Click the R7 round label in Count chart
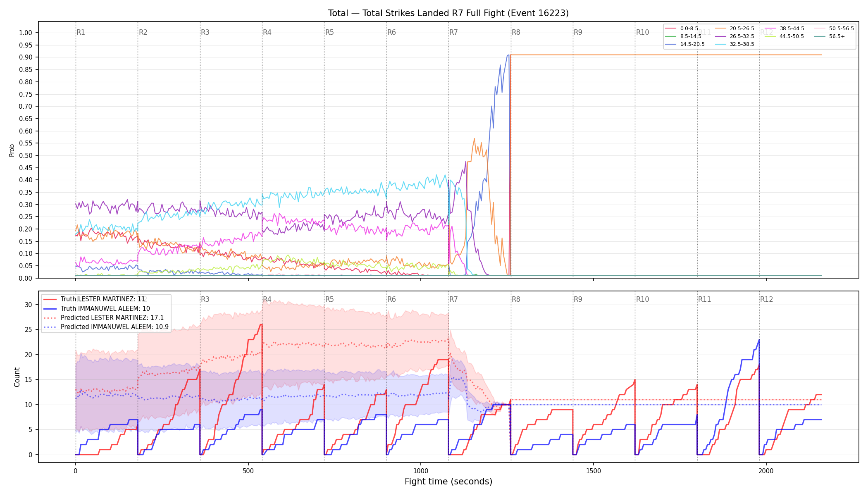Viewport: 868px width, 496px height. [x=453, y=299]
